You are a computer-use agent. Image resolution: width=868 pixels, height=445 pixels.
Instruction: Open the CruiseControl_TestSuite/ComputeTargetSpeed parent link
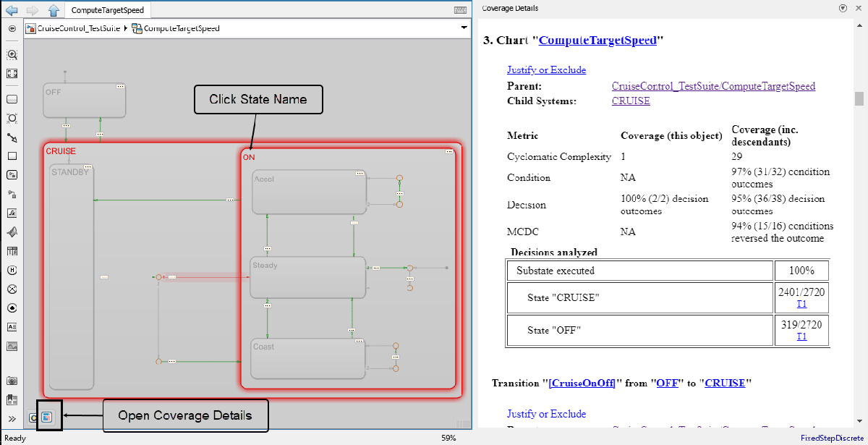coord(713,86)
